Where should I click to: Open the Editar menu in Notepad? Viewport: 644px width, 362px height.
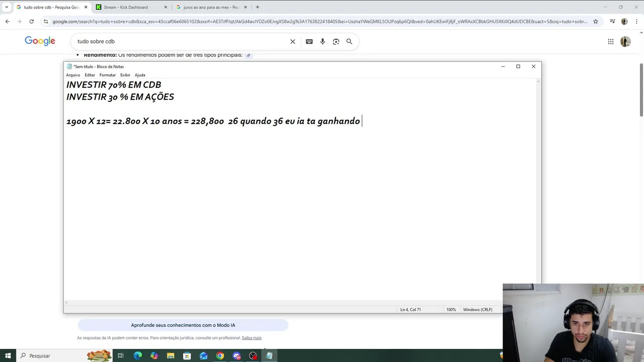tap(90, 75)
